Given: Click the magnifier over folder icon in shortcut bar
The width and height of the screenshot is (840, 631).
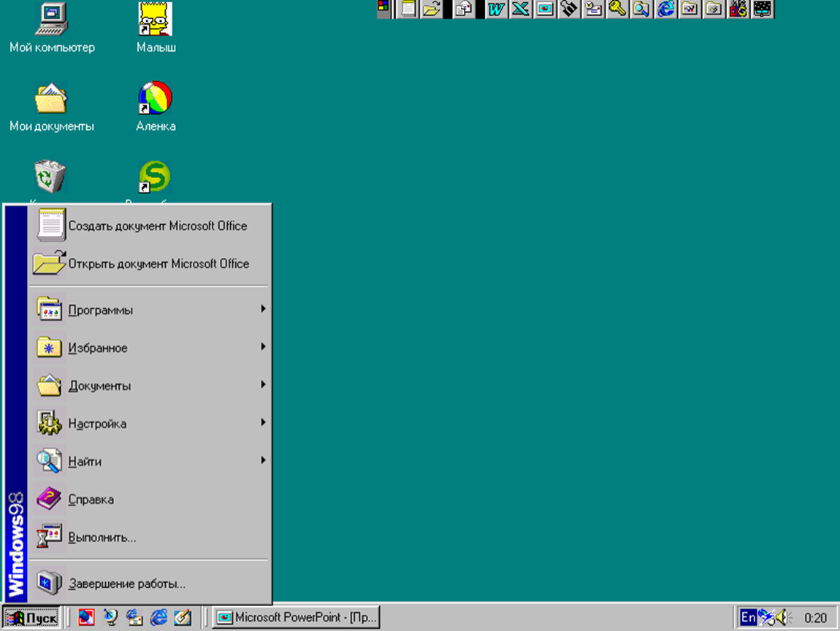Looking at the screenshot, I should 641,9.
